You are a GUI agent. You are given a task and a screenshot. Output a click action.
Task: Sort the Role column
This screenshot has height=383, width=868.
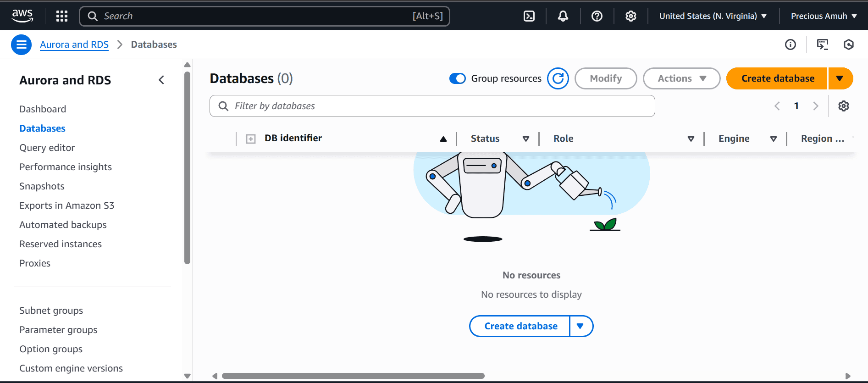[691, 139]
